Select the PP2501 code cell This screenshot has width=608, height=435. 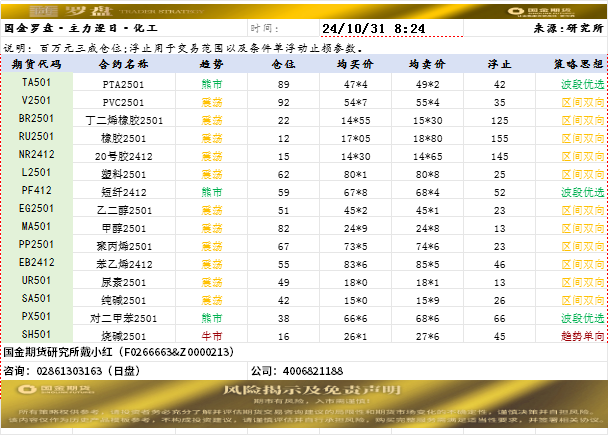click(36, 244)
